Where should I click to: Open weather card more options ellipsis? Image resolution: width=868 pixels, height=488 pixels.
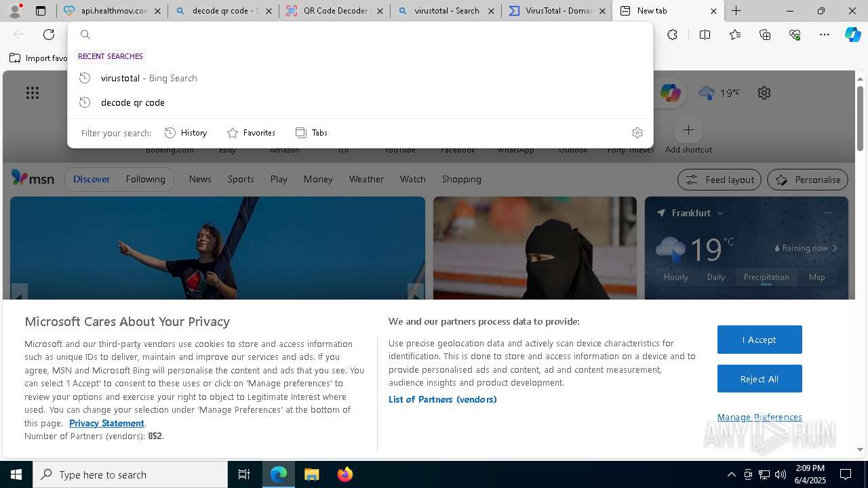coord(827,213)
